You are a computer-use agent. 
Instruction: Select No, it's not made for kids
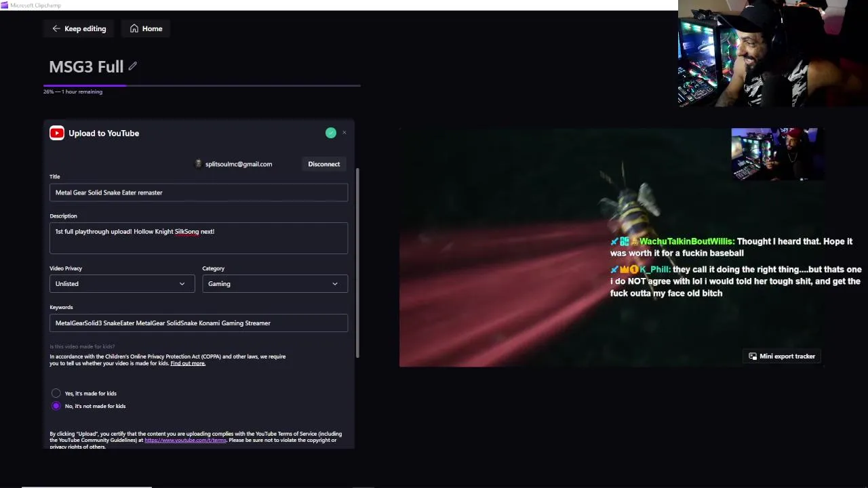coord(56,406)
